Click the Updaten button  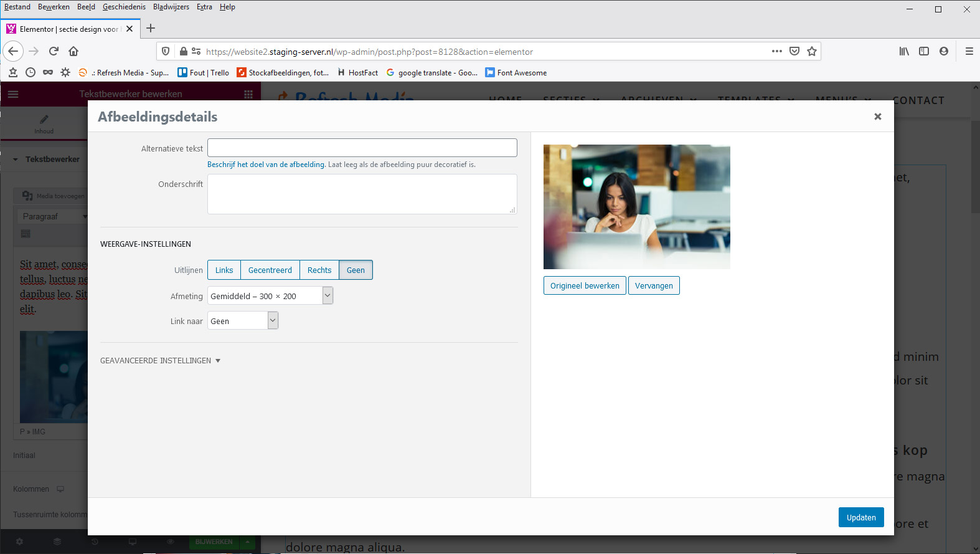point(860,517)
